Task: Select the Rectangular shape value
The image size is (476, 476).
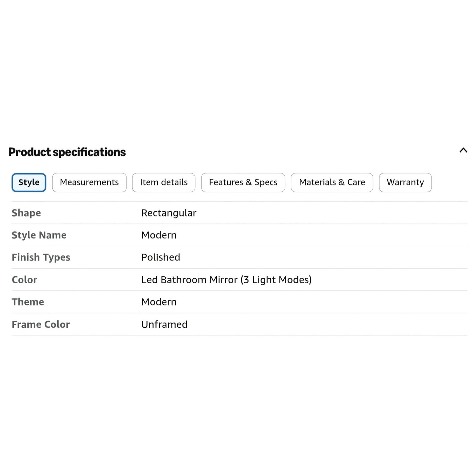Action: [169, 213]
